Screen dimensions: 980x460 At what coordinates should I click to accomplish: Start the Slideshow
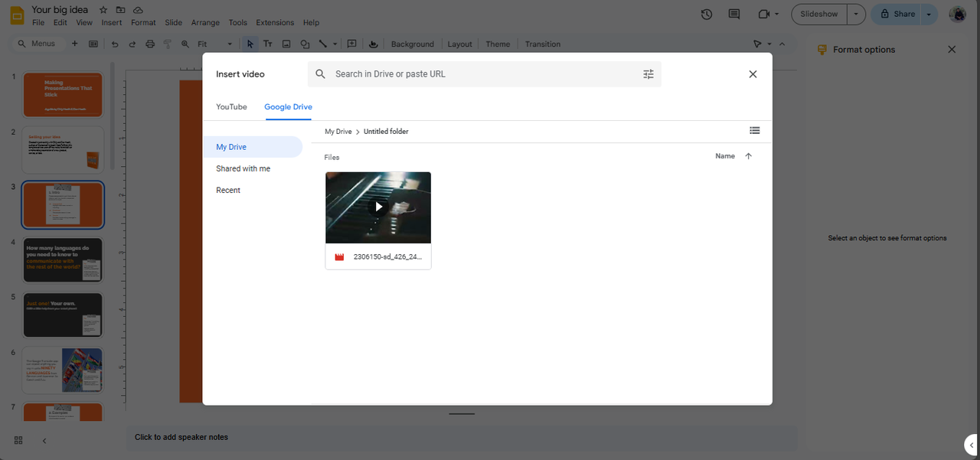[819, 14]
